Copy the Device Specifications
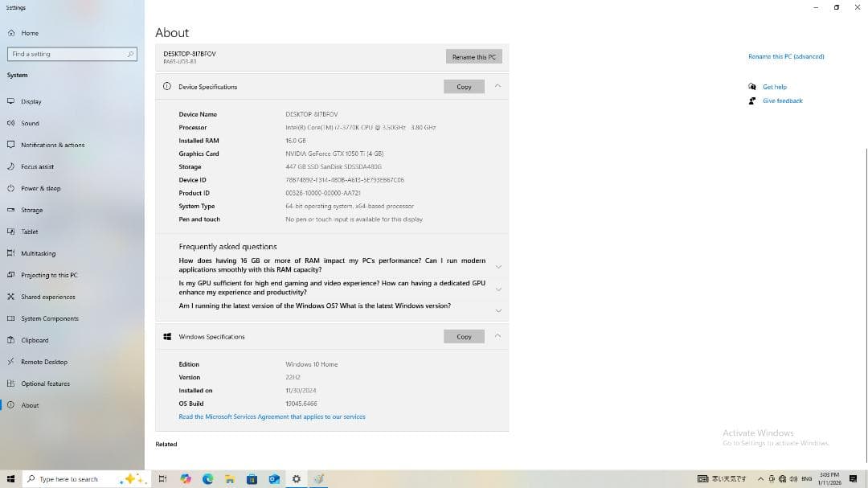 click(x=464, y=87)
